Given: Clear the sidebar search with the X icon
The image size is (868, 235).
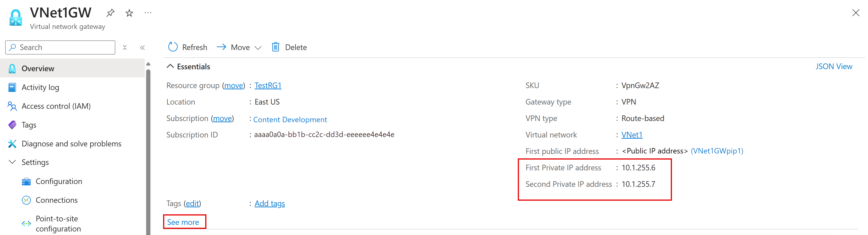Looking at the screenshot, I should [125, 47].
